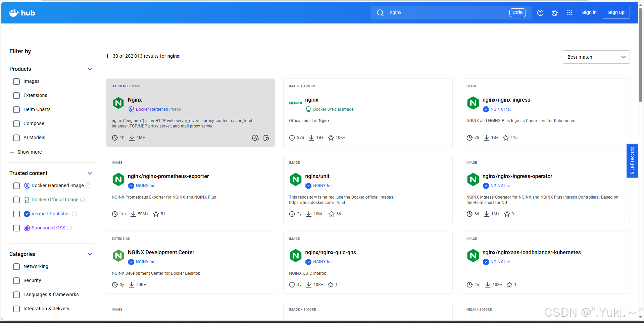Collapse the Products filter section

[x=90, y=69]
